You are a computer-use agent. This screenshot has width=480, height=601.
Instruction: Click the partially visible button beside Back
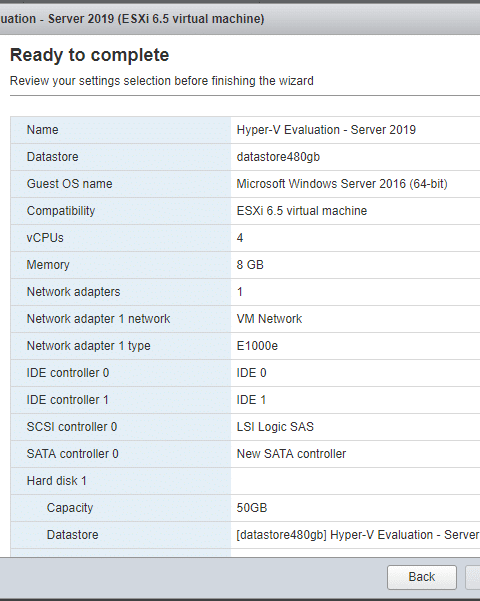[x=473, y=577]
